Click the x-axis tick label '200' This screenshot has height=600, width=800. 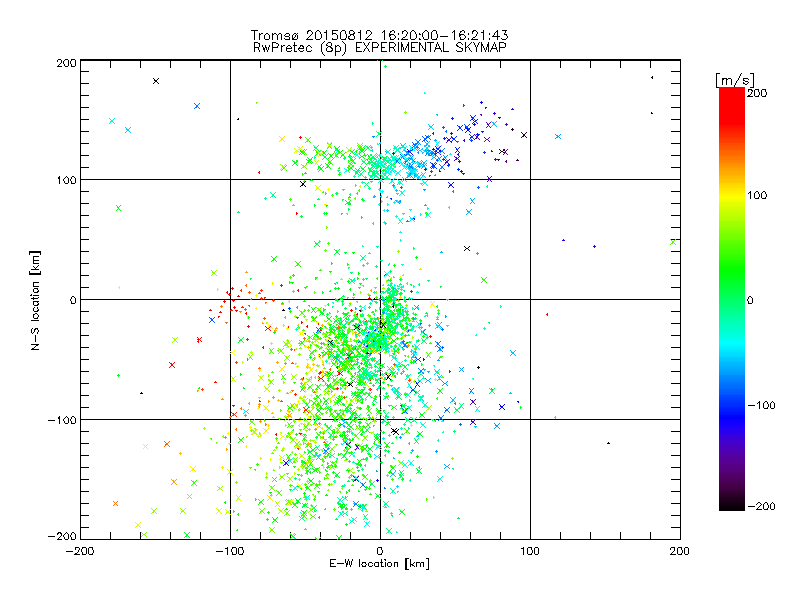(680, 551)
